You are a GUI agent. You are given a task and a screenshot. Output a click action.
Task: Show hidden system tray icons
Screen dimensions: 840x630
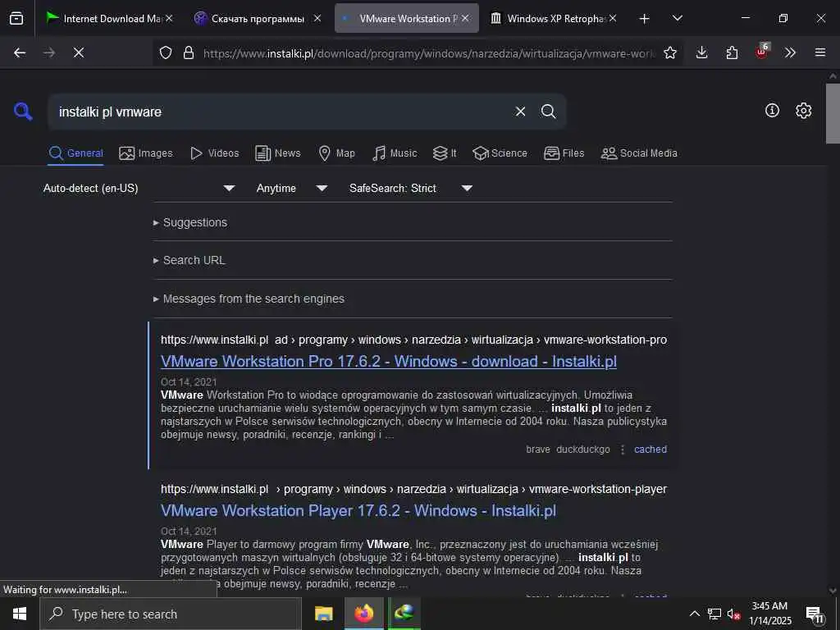tap(694, 614)
